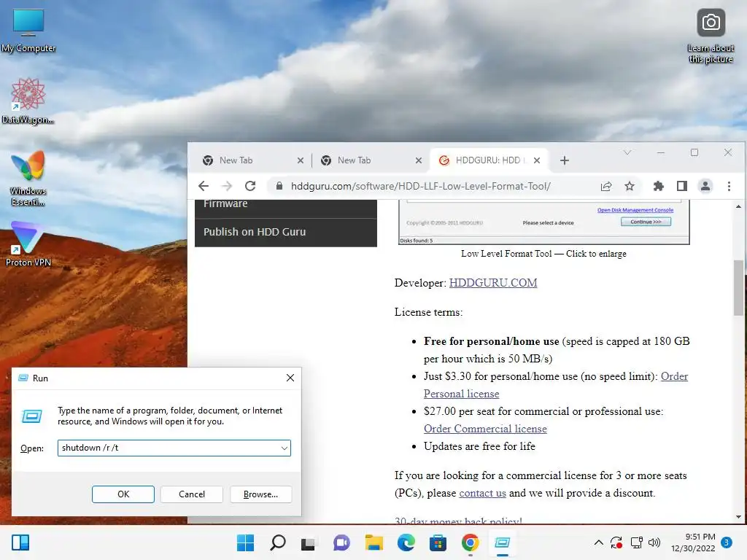
Task: Open volume control tray icon
Action: (x=654, y=542)
